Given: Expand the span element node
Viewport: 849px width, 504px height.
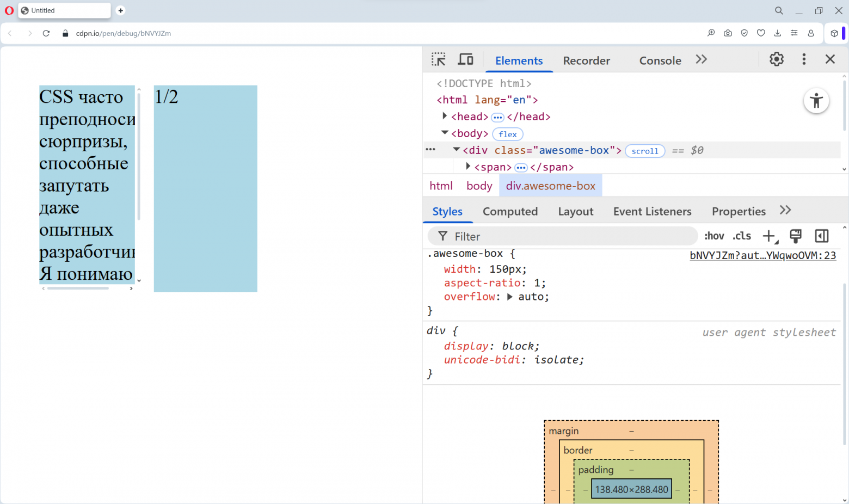Looking at the screenshot, I should tap(467, 167).
